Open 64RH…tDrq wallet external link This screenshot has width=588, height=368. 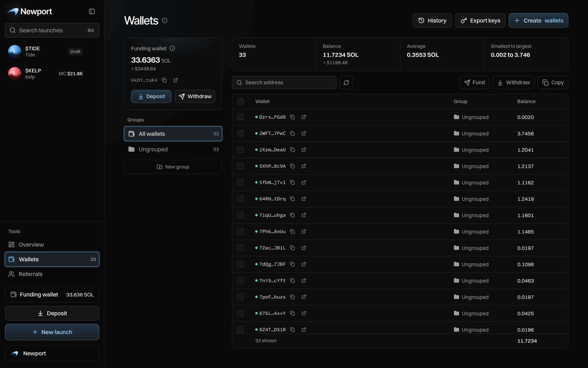(x=304, y=199)
